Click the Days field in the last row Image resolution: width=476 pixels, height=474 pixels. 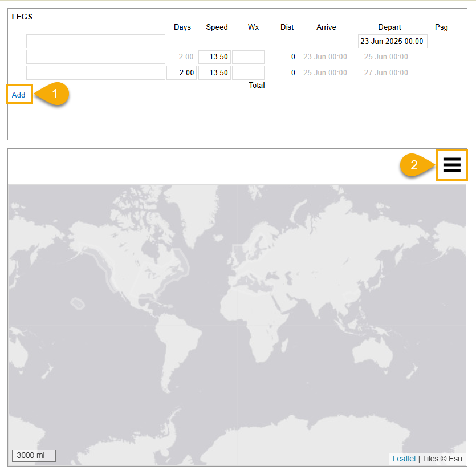tap(181, 72)
